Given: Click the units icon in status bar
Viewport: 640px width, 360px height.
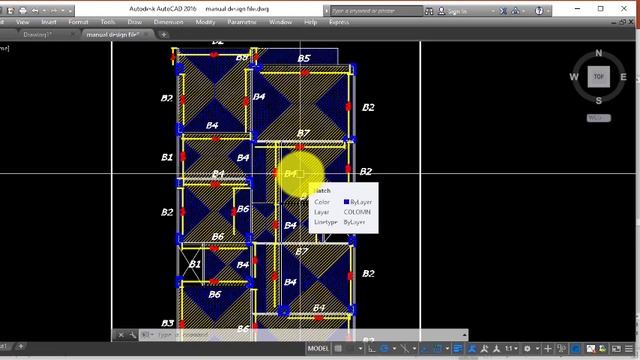Looking at the screenshot, I should click(x=562, y=349).
